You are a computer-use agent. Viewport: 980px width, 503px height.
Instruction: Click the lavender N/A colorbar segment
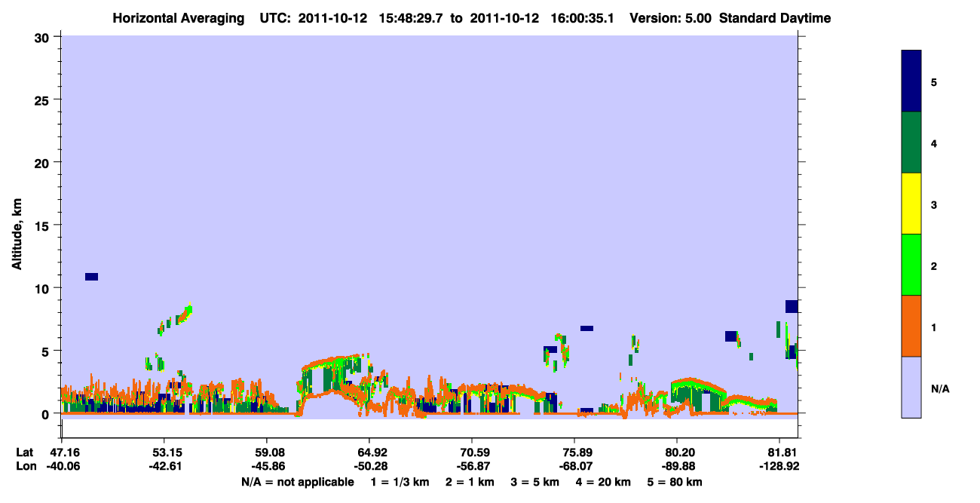pyautogui.click(x=911, y=387)
